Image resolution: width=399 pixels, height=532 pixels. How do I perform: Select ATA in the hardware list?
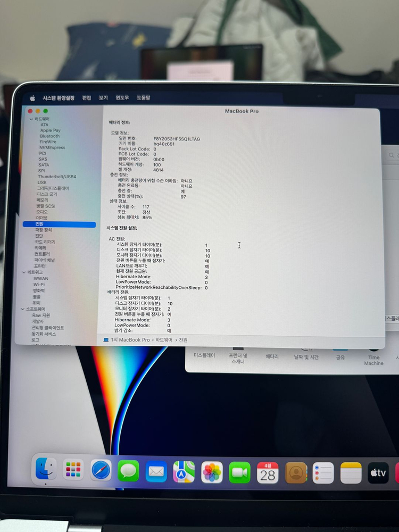pyautogui.click(x=45, y=124)
